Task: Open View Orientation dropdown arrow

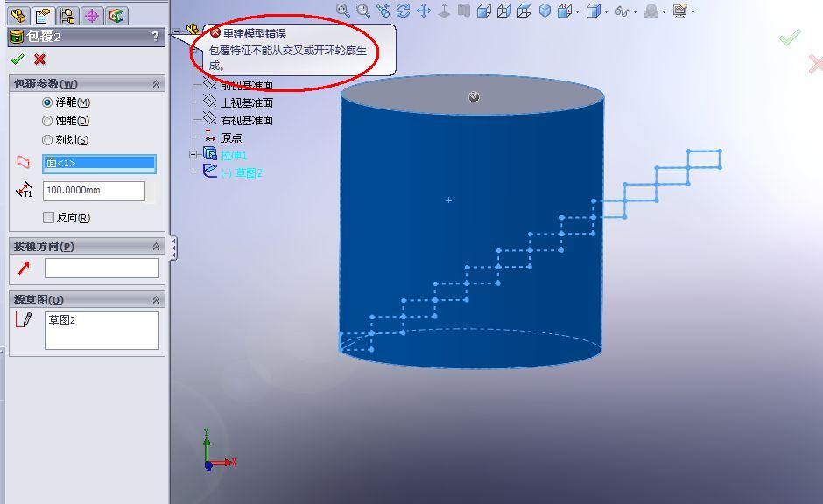Action: 606,11
